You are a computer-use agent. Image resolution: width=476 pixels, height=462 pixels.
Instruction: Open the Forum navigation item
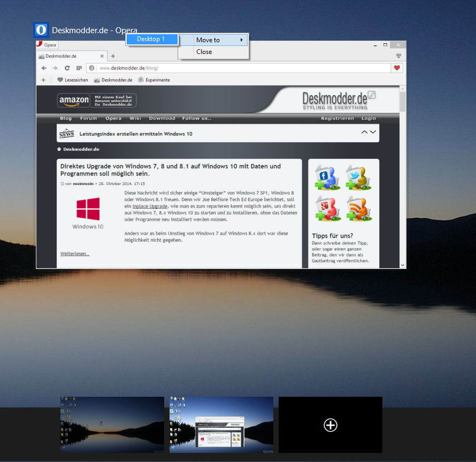click(88, 118)
